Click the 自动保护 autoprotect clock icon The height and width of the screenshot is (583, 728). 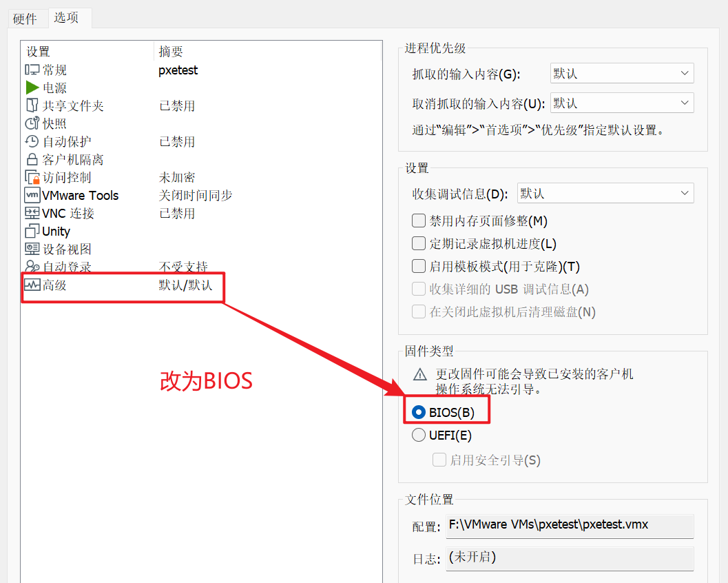point(32,141)
